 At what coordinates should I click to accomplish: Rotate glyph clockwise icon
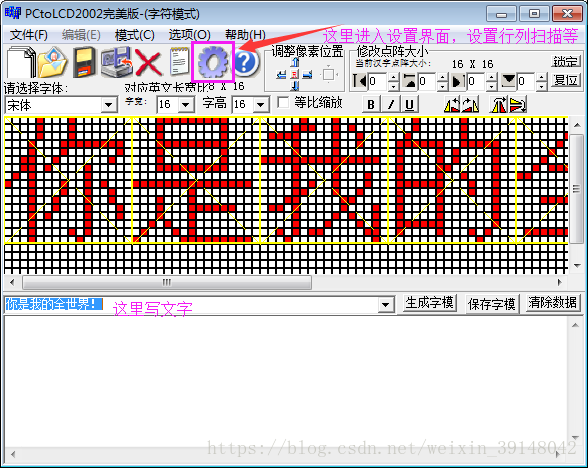470,104
